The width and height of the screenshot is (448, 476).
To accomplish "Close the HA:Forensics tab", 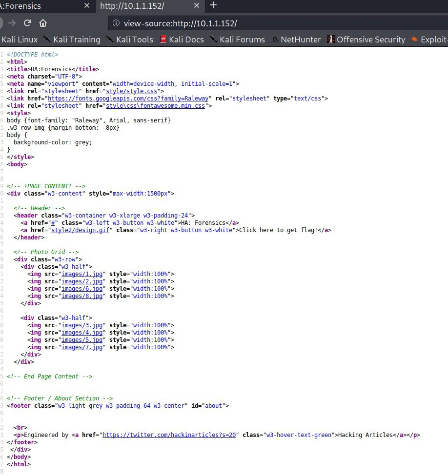I will pyautogui.click(x=86, y=5).
